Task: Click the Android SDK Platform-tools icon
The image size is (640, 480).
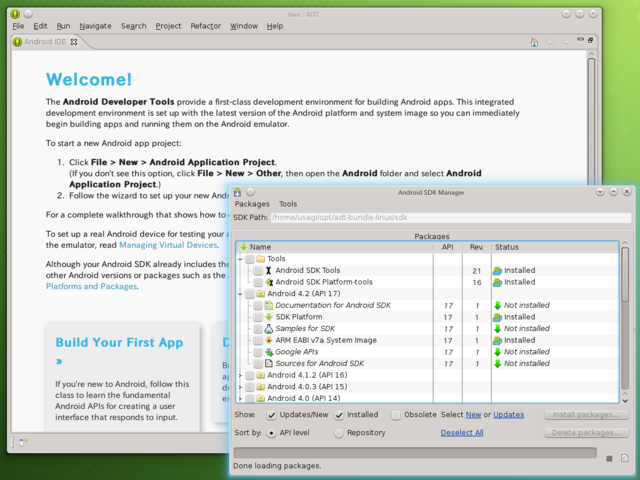Action: click(x=269, y=282)
